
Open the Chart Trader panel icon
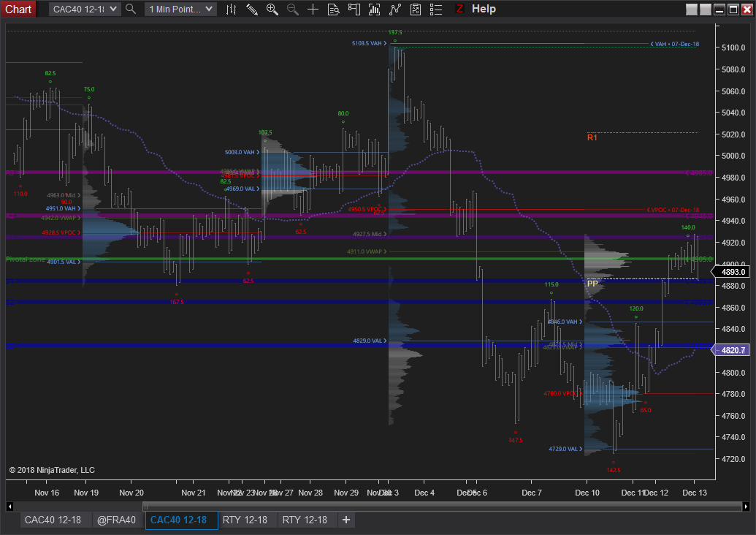pyautogui.click(x=354, y=10)
